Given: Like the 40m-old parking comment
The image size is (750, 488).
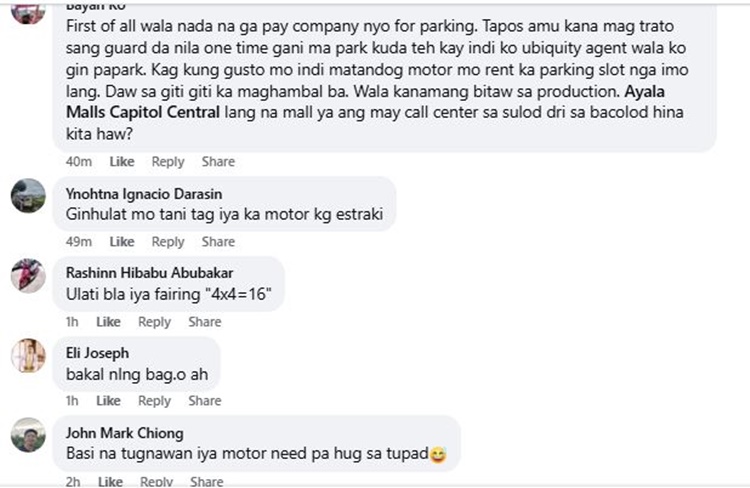Looking at the screenshot, I should [x=122, y=162].
